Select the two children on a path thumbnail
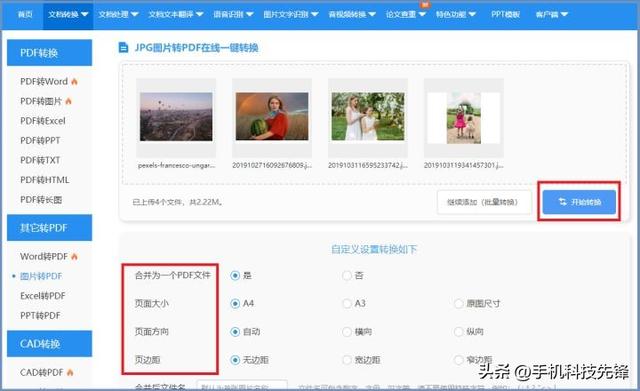The height and width of the screenshot is (391, 640). coord(464,118)
